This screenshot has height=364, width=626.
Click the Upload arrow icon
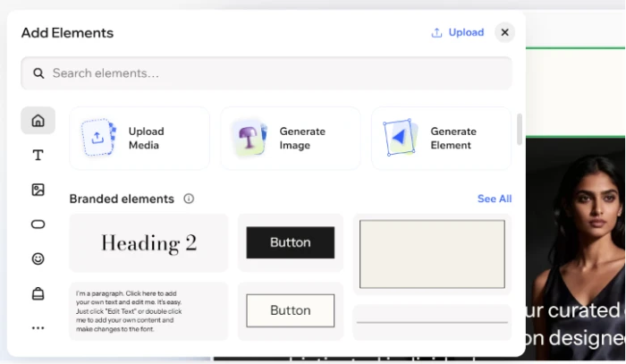pos(436,33)
